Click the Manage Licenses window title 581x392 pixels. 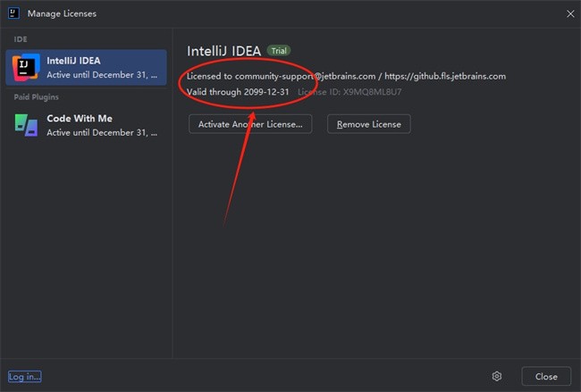point(62,13)
